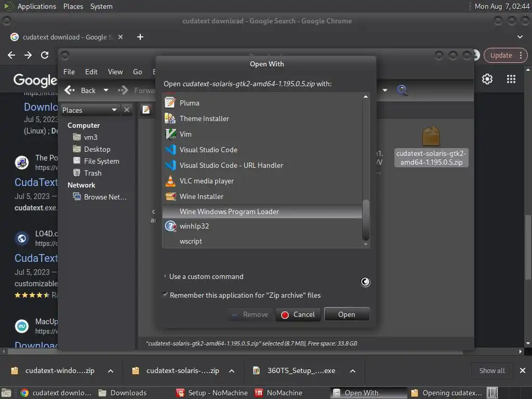Click Chrome's reload page icon
Image resolution: width=532 pixels, height=399 pixels.
click(x=45, y=55)
